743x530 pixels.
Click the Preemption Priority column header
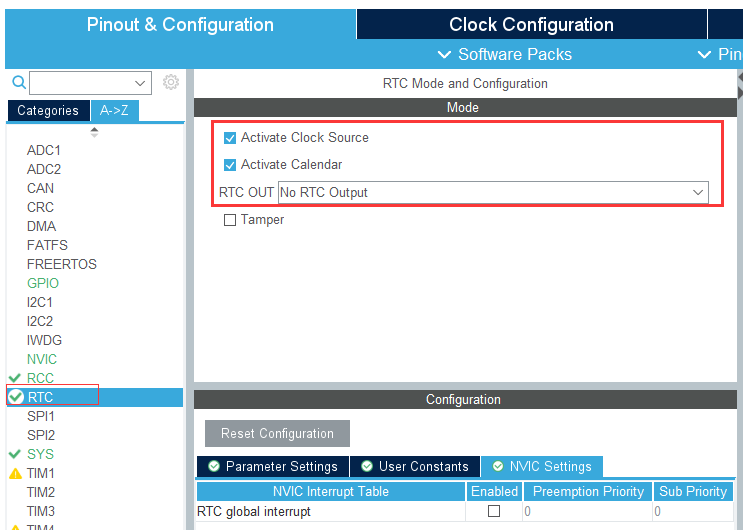(x=588, y=491)
